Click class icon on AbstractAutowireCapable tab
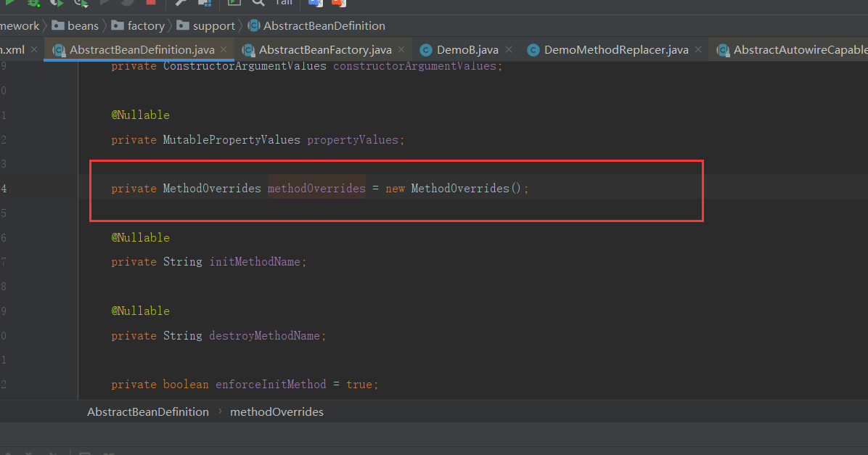868x455 pixels. point(722,50)
